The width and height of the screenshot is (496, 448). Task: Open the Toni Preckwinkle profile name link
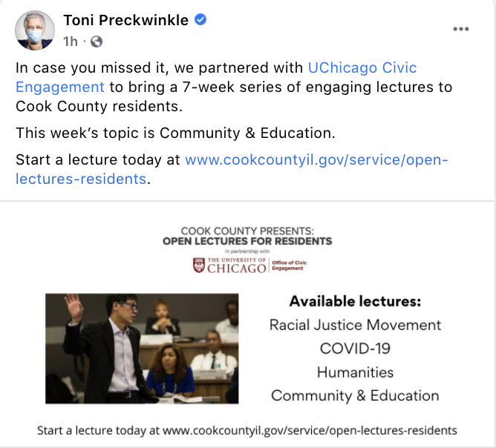click(125, 21)
